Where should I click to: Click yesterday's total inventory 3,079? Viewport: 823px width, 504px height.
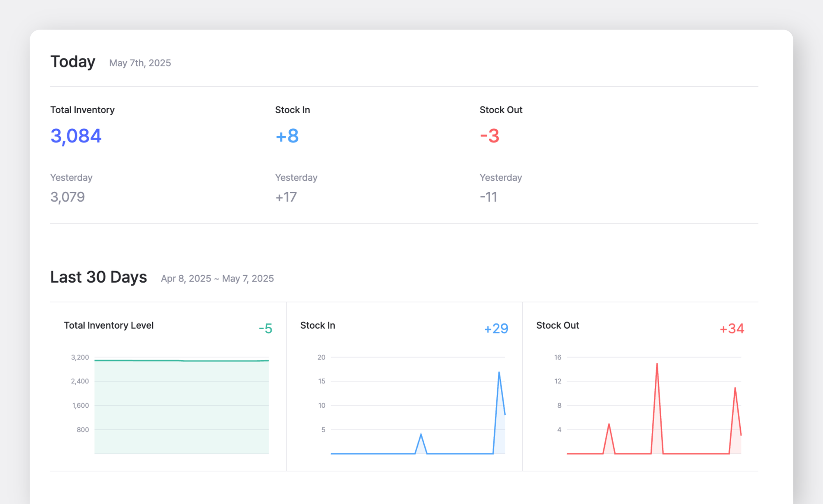[67, 197]
